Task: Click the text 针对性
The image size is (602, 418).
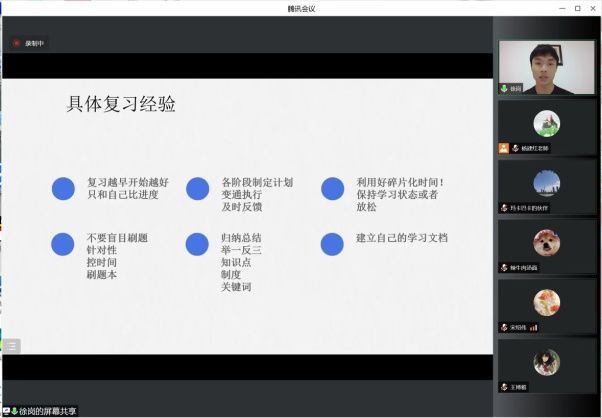Action: tap(102, 250)
